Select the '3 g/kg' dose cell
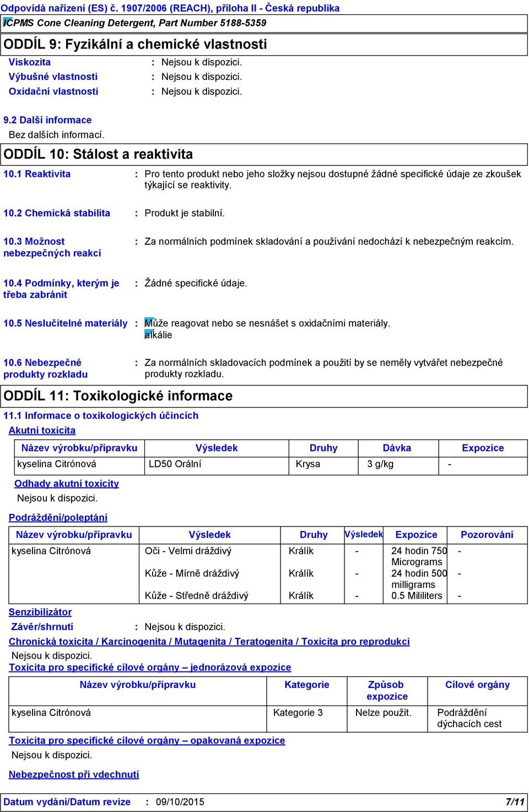Screen dimensions: 529x812 pos(380,464)
